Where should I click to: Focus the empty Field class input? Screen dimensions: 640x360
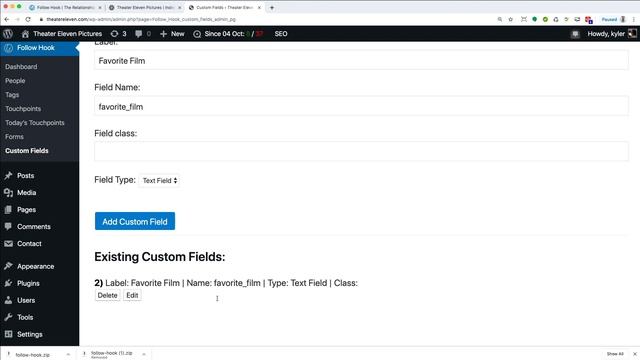(x=361, y=151)
